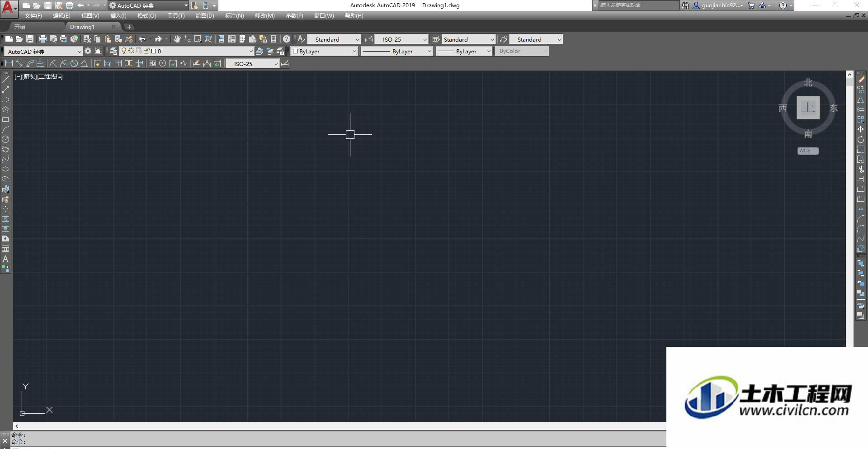Open the 修改(M) menu
Screen dimensions: 868x449
click(264, 16)
